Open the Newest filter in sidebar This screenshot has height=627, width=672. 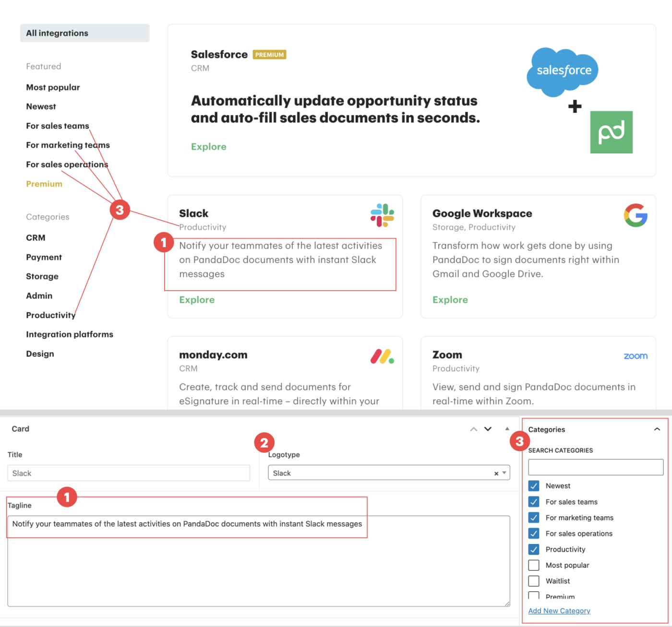(x=41, y=106)
